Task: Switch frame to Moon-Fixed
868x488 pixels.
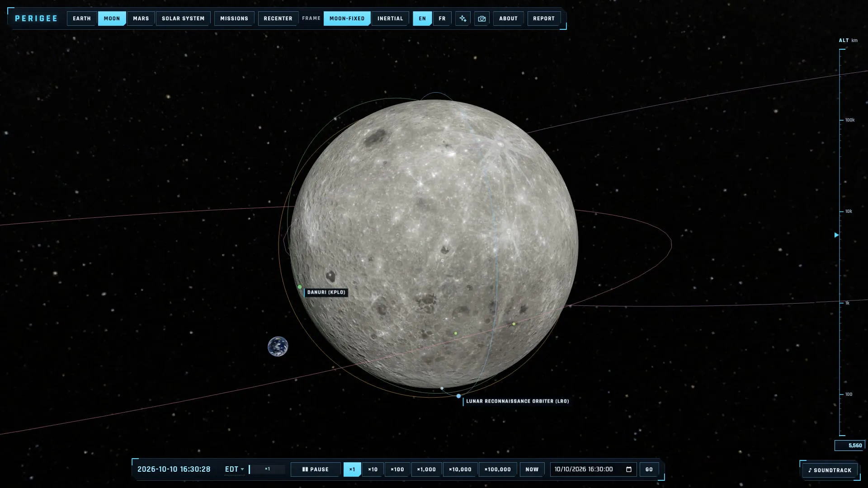Action: click(347, 19)
